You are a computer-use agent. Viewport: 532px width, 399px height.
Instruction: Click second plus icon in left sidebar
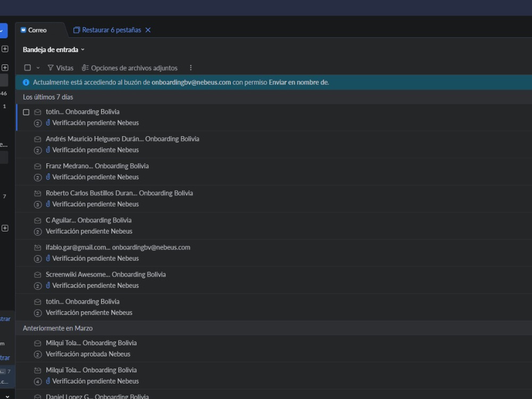pyautogui.click(x=5, y=68)
